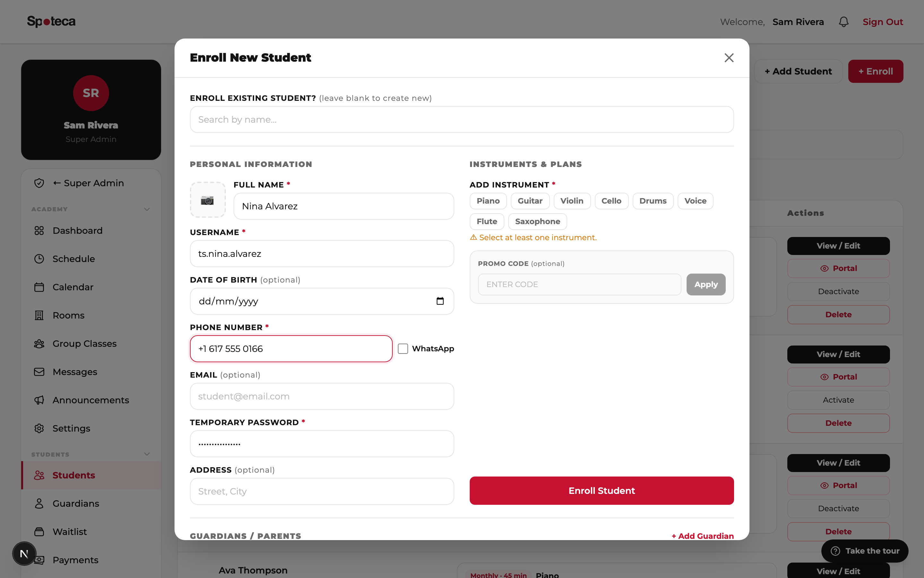Click the Date of Birth field
This screenshot has height=578, width=924.
(x=322, y=301)
